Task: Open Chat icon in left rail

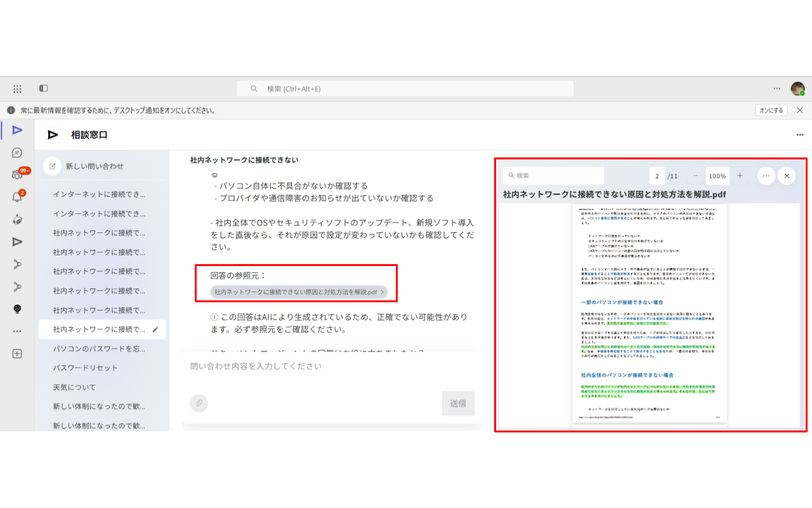Action: (x=17, y=152)
